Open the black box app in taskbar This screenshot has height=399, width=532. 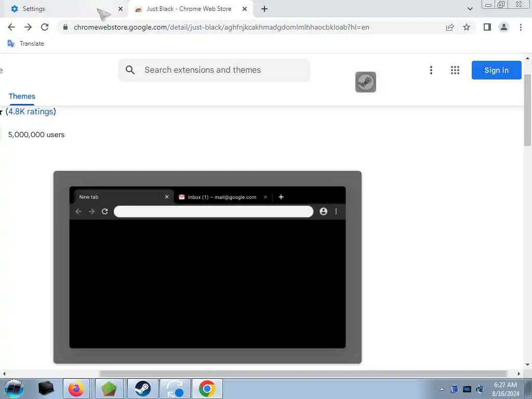[x=46, y=389]
